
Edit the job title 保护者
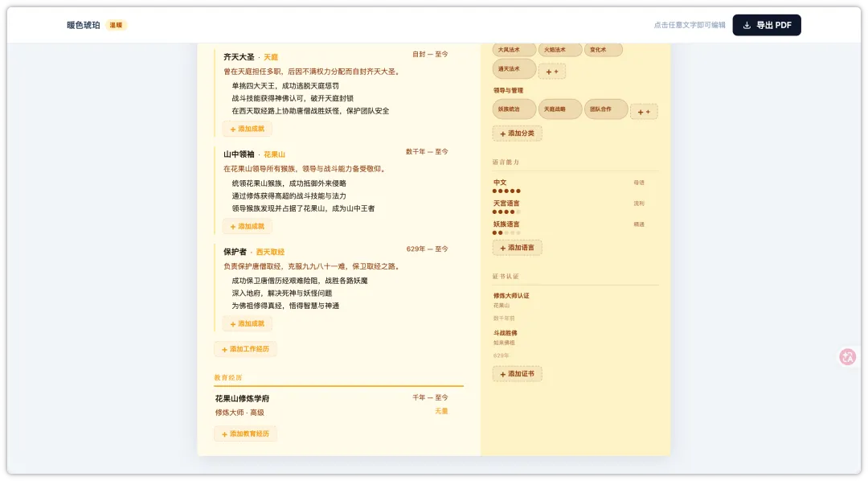click(x=235, y=252)
